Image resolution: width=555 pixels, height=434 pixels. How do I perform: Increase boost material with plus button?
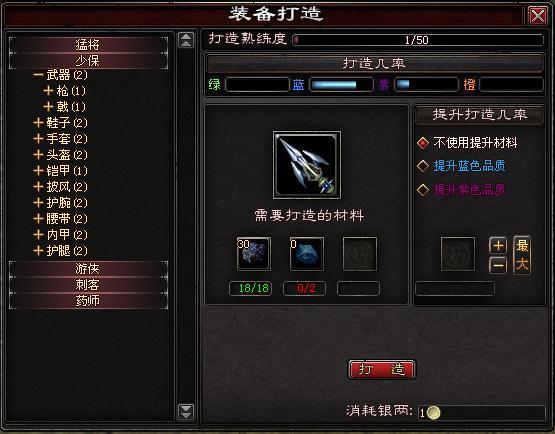pos(498,245)
